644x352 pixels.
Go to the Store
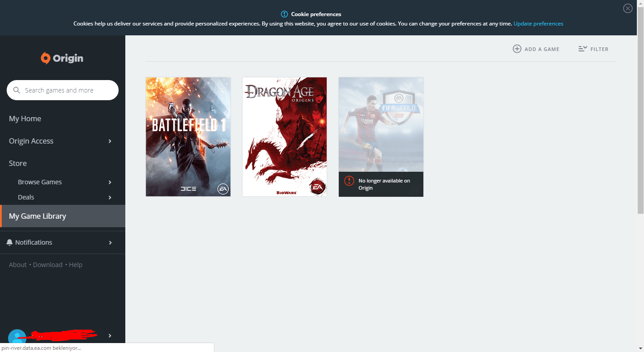pyautogui.click(x=18, y=163)
